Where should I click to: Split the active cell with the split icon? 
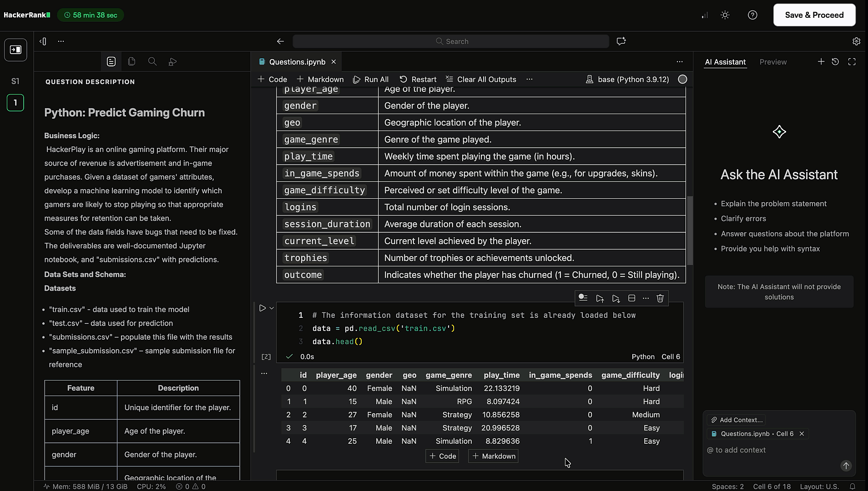coord(631,298)
